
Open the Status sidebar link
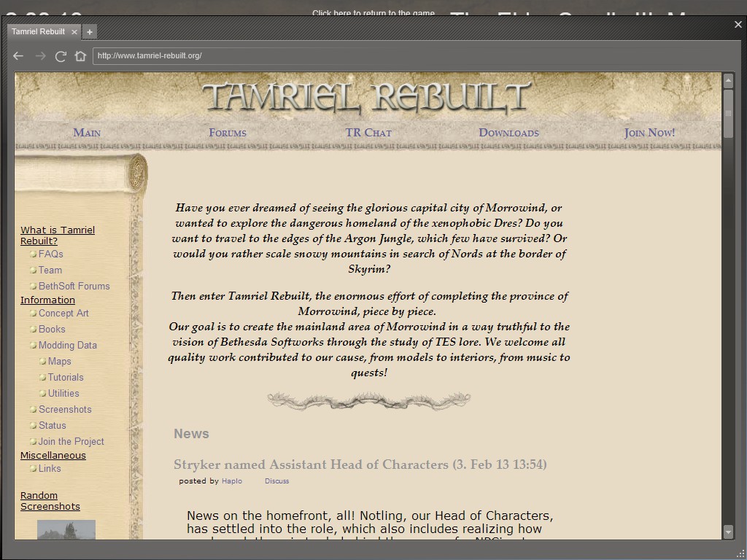click(53, 425)
